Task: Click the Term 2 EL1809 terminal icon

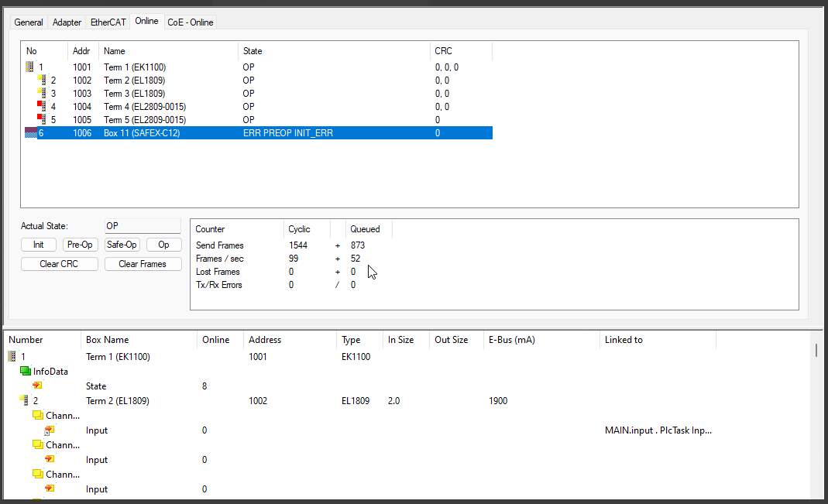Action: [x=42, y=81]
